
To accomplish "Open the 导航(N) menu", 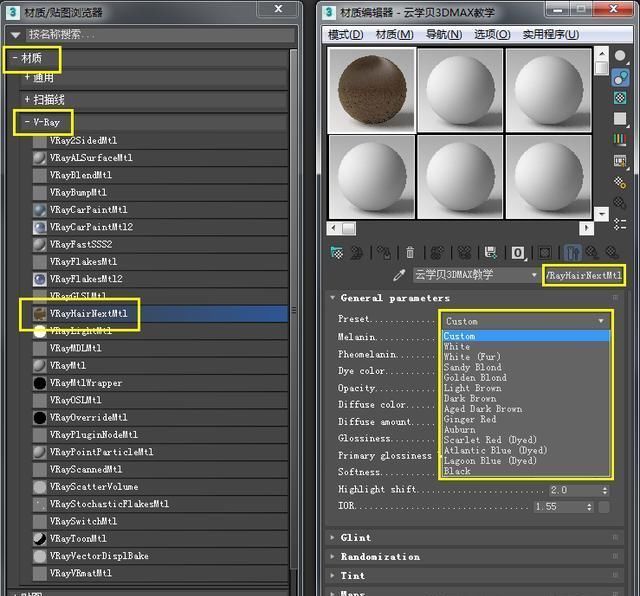I will 444,35.
